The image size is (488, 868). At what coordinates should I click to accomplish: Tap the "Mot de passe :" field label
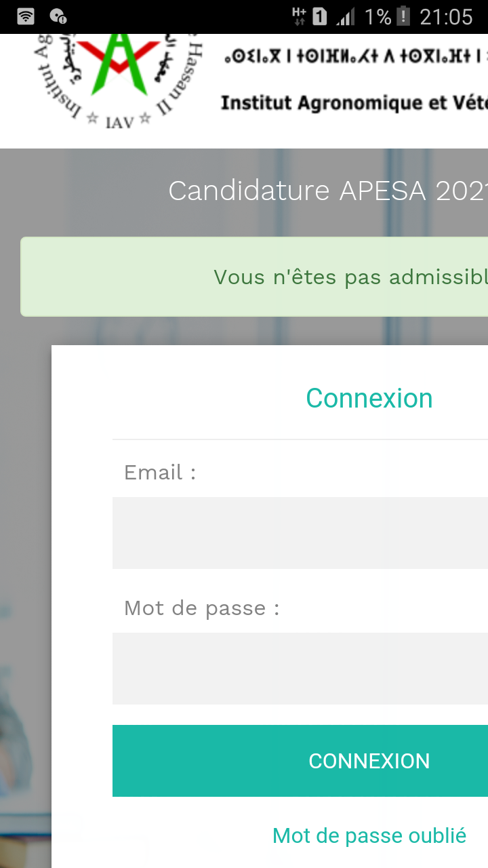pos(201,608)
